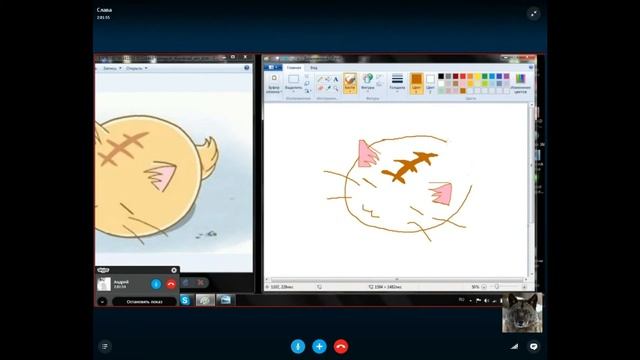Click Paint's horizontal scrollbar
Viewport: 640px width, 360px height.
[x=397, y=280]
